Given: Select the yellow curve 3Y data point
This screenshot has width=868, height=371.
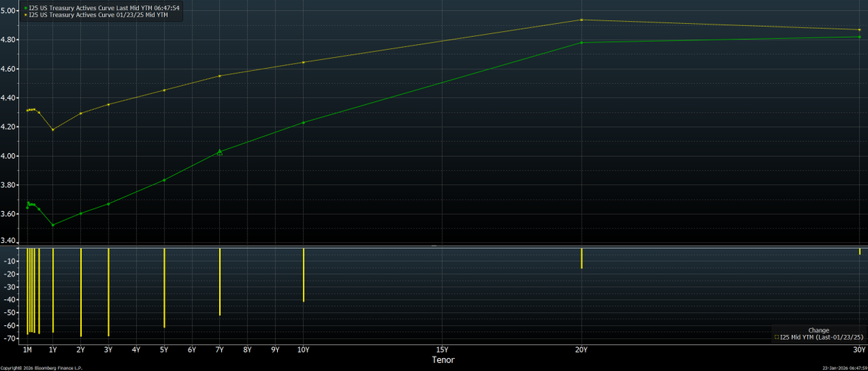Looking at the screenshot, I should click(x=109, y=104).
